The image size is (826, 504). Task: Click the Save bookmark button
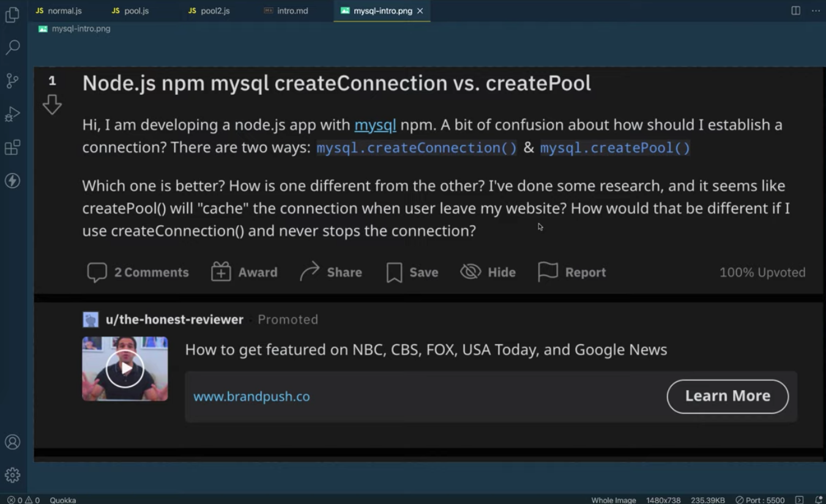pos(412,272)
